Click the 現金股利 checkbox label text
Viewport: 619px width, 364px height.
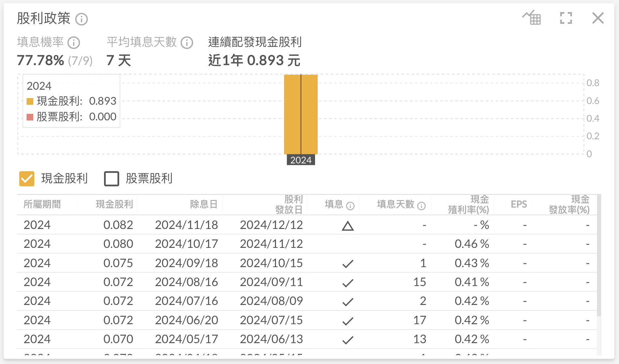click(64, 179)
